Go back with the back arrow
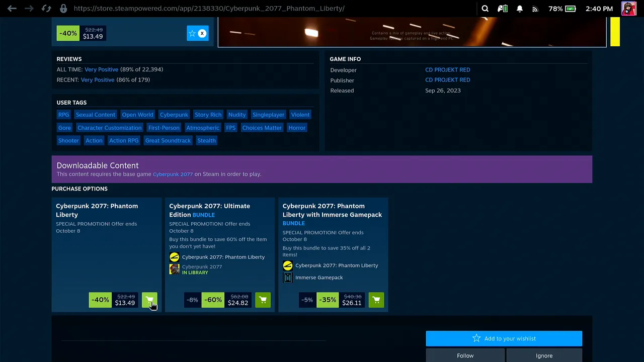Viewport: 644px width, 362px height. tap(12, 9)
